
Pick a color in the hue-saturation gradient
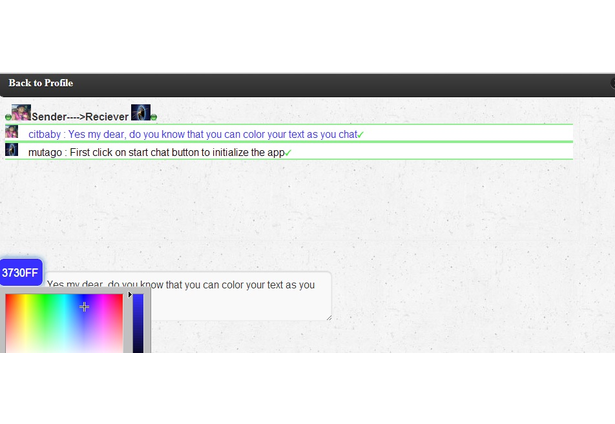64,323
